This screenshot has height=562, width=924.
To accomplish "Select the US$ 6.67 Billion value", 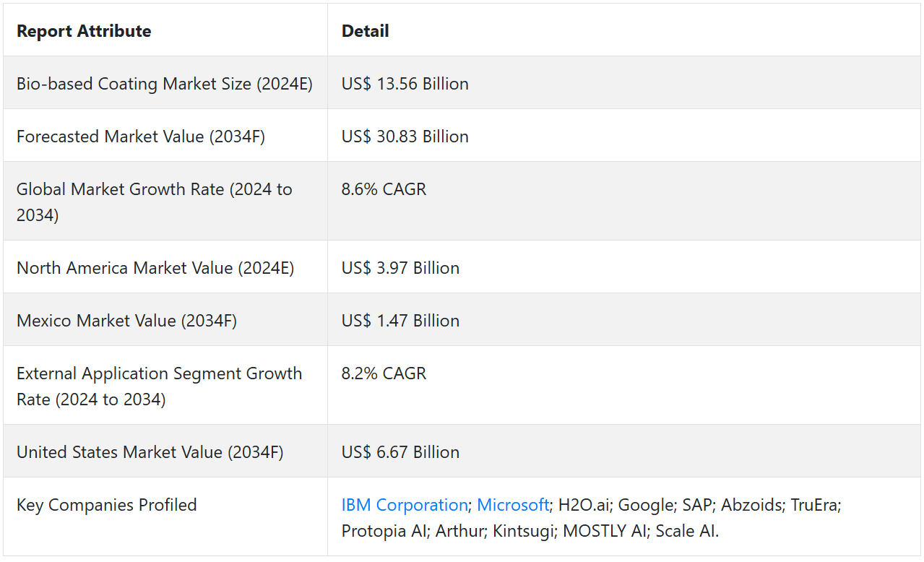I will click(x=400, y=452).
